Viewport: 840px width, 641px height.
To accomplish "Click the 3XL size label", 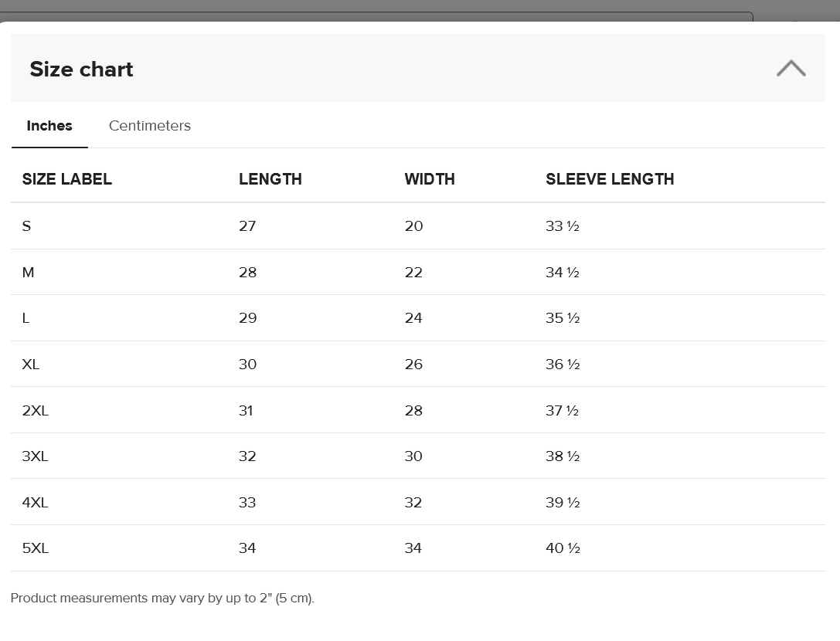I will [36, 456].
